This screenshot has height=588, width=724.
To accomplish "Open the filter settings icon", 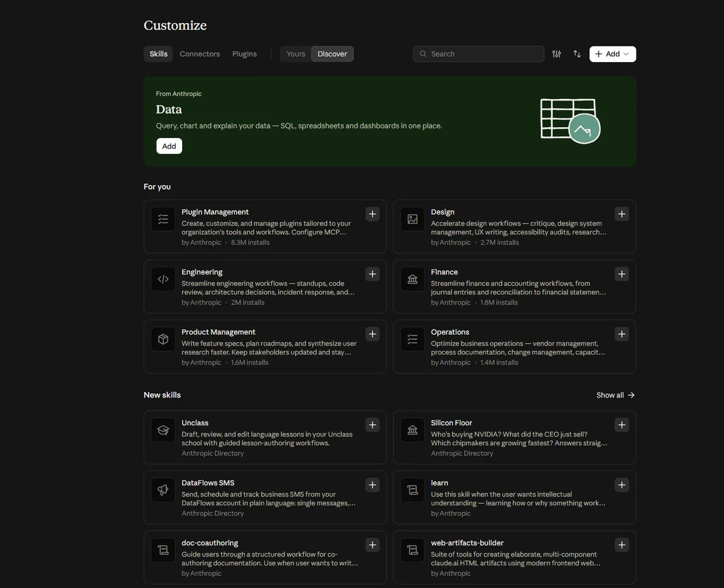I will coord(556,54).
